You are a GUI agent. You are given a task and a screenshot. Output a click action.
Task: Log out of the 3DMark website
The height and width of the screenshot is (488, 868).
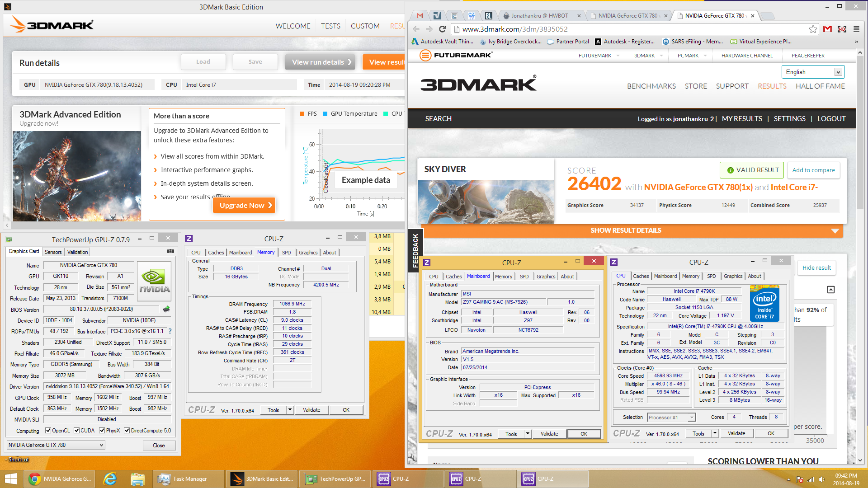831,118
